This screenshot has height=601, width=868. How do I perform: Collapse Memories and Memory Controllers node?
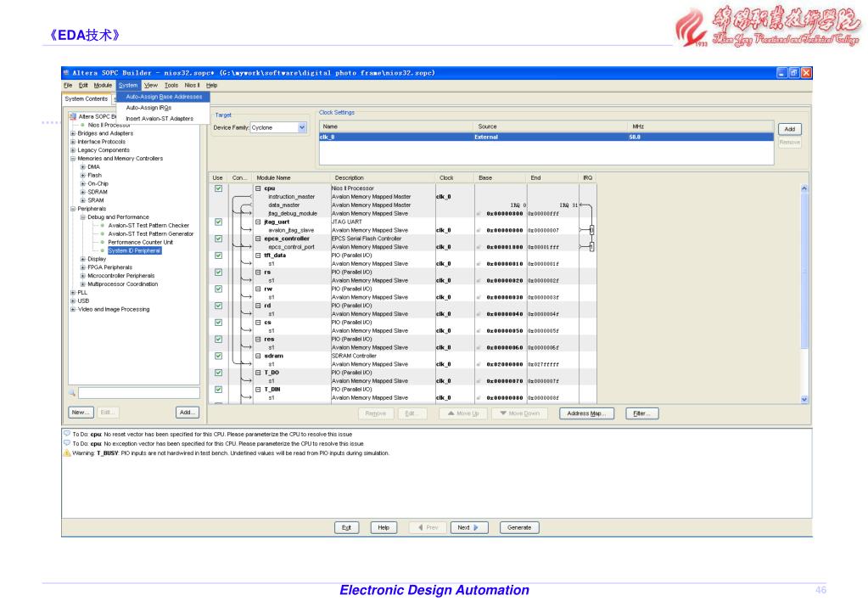[72, 159]
